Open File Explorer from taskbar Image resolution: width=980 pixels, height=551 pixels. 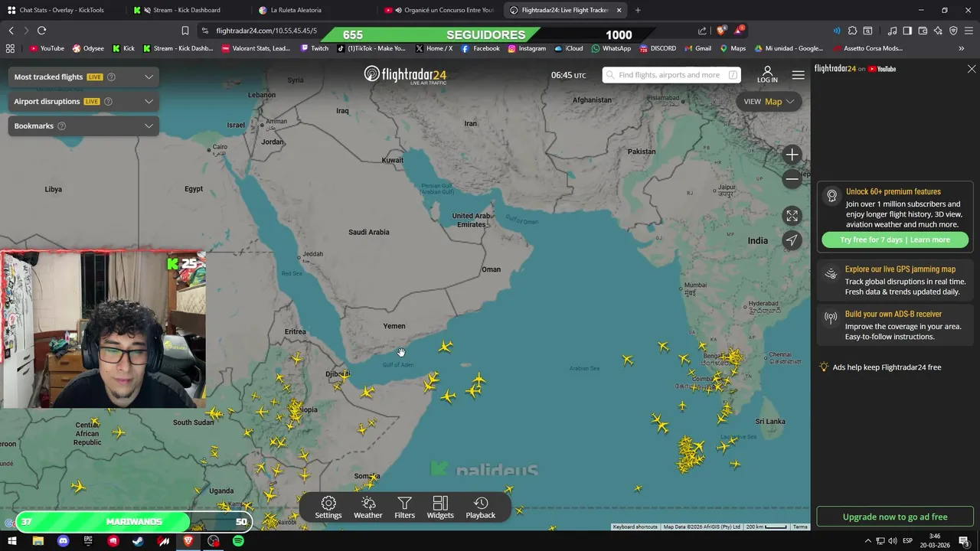pos(38,541)
